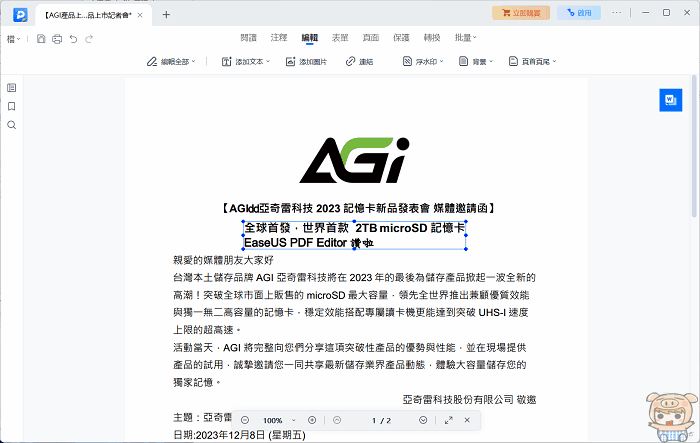Open the 頁面 tab
The image size is (700, 443).
pyautogui.click(x=371, y=38)
